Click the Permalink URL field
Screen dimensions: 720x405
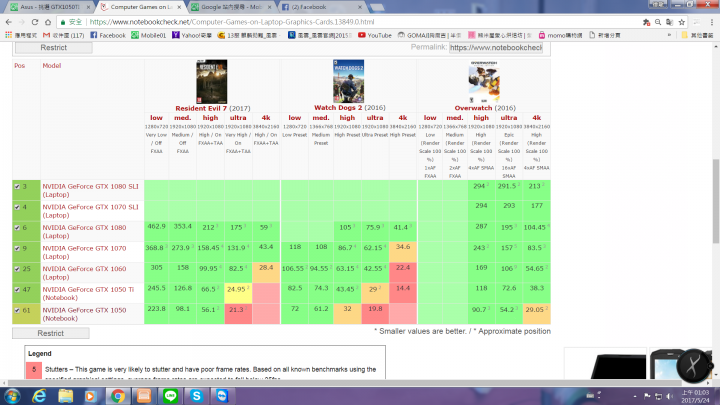[x=496, y=48]
